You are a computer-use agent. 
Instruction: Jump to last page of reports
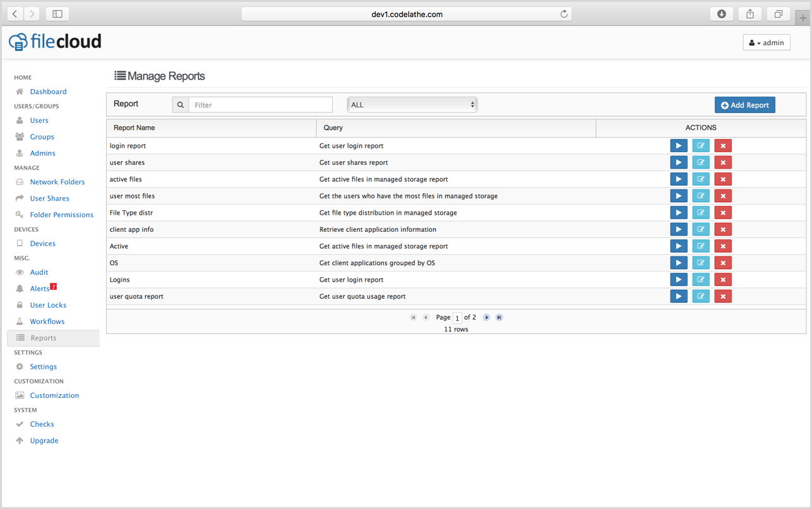499,318
